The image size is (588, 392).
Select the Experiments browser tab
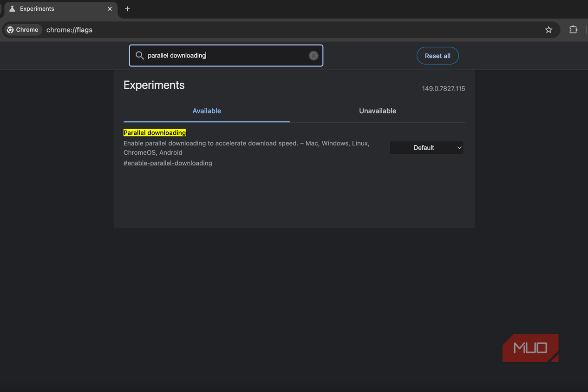pos(60,9)
